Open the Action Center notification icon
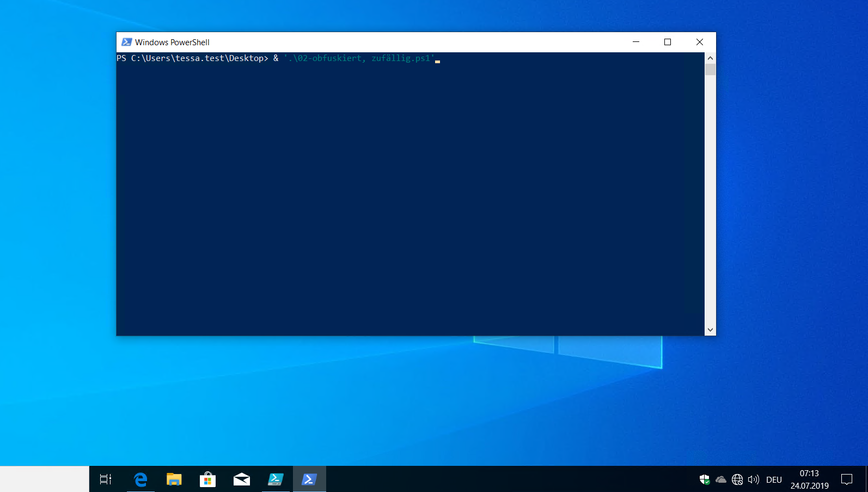This screenshot has height=492, width=868. [847, 479]
